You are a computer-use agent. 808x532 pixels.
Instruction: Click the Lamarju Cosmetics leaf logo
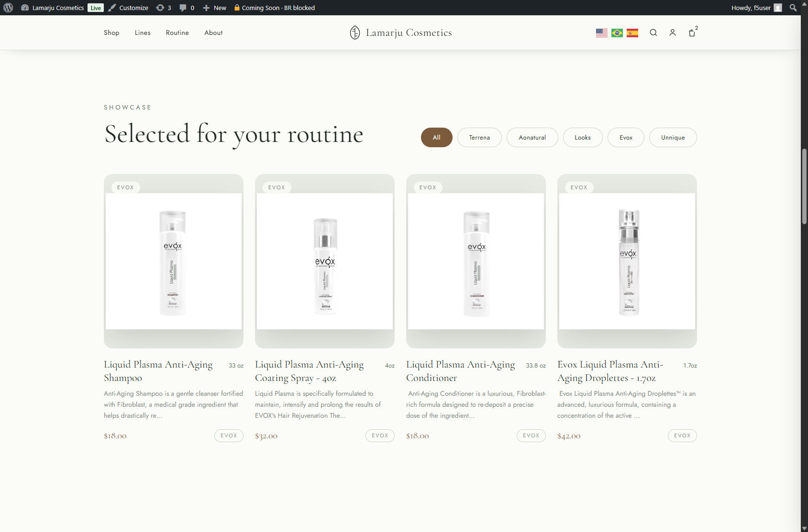pos(355,33)
